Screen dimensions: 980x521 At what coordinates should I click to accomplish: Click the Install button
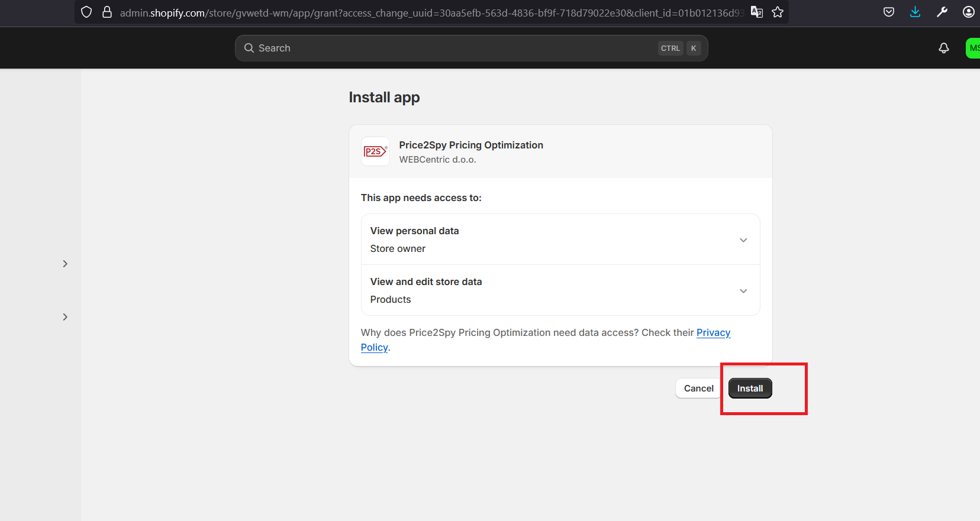[x=750, y=389]
